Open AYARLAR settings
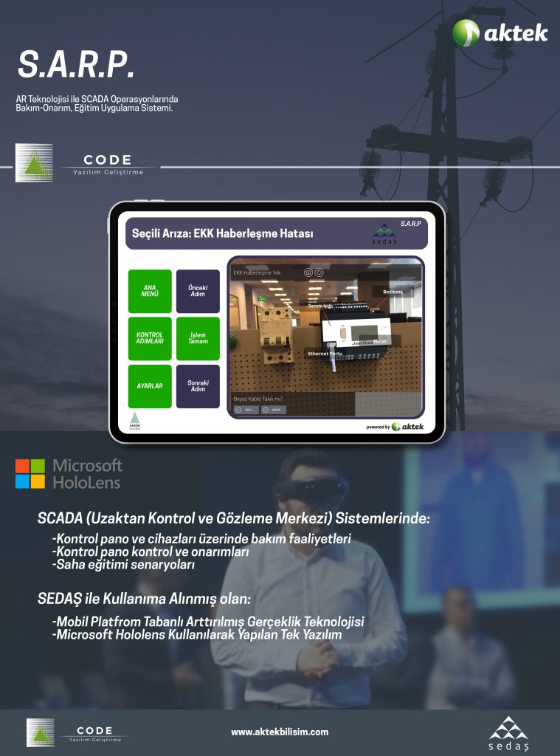This screenshot has height=756, width=560. coord(150,386)
